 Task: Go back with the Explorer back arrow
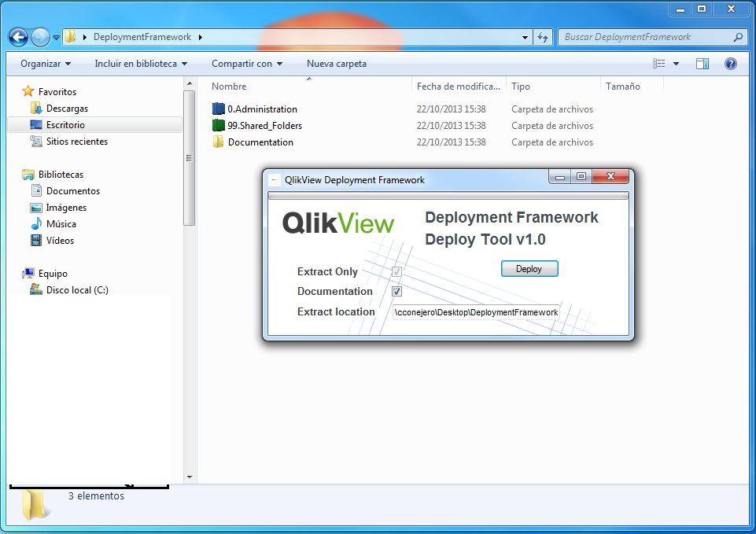[x=18, y=37]
